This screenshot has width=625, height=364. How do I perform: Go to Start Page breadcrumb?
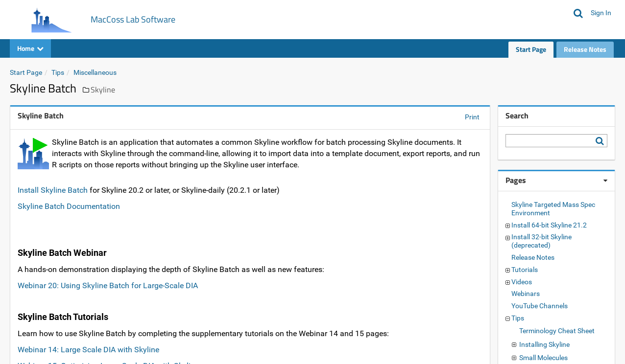click(26, 72)
